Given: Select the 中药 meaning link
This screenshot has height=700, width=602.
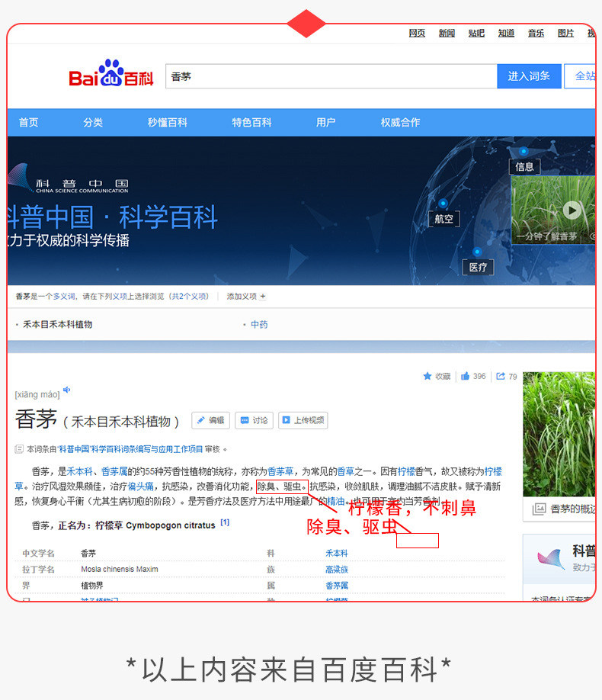Looking at the screenshot, I should point(259,325).
